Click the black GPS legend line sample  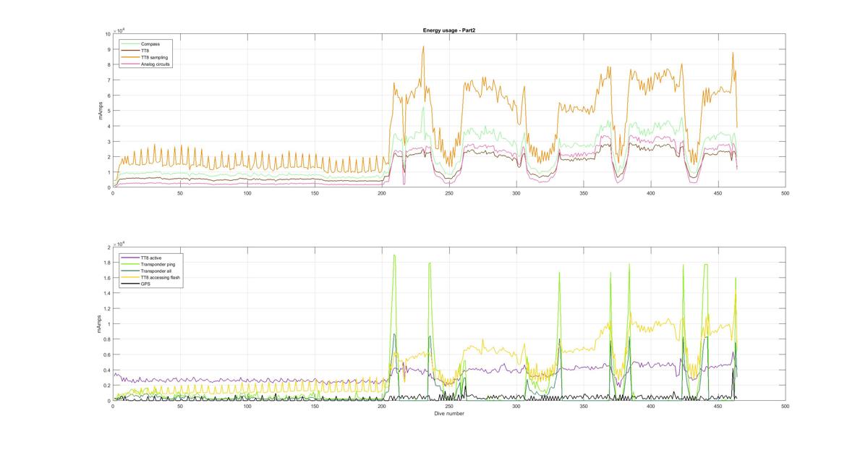point(130,284)
